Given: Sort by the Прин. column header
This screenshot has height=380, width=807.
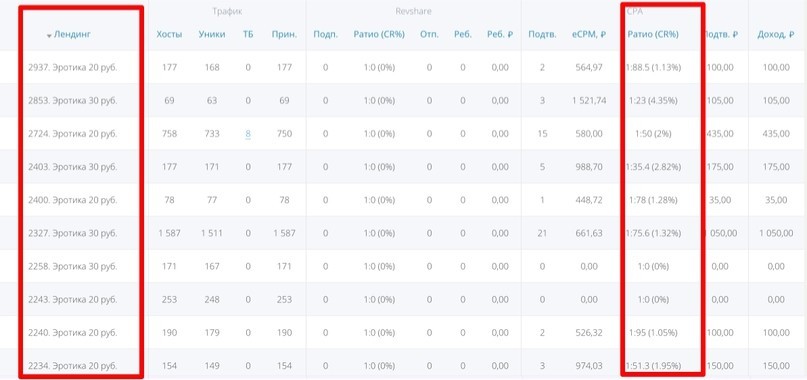Looking at the screenshot, I should [x=284, y=35].
